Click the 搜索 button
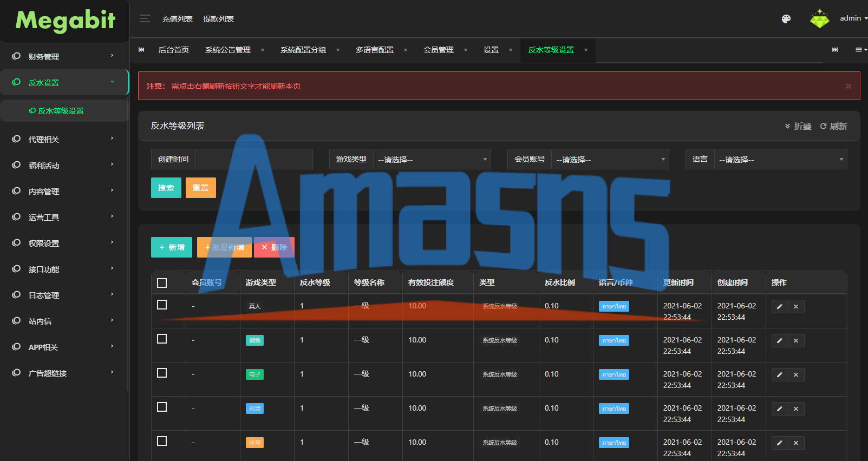The width and height of the screenshot is (868, 461). [x=166, y=188]
